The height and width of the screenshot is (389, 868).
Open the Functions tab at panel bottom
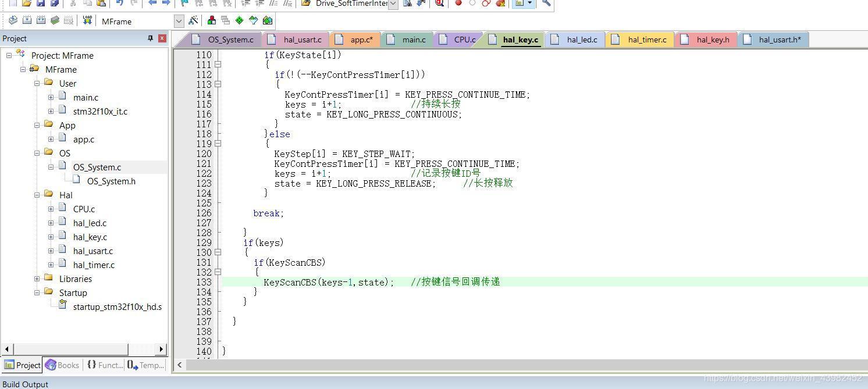[105, 365]
